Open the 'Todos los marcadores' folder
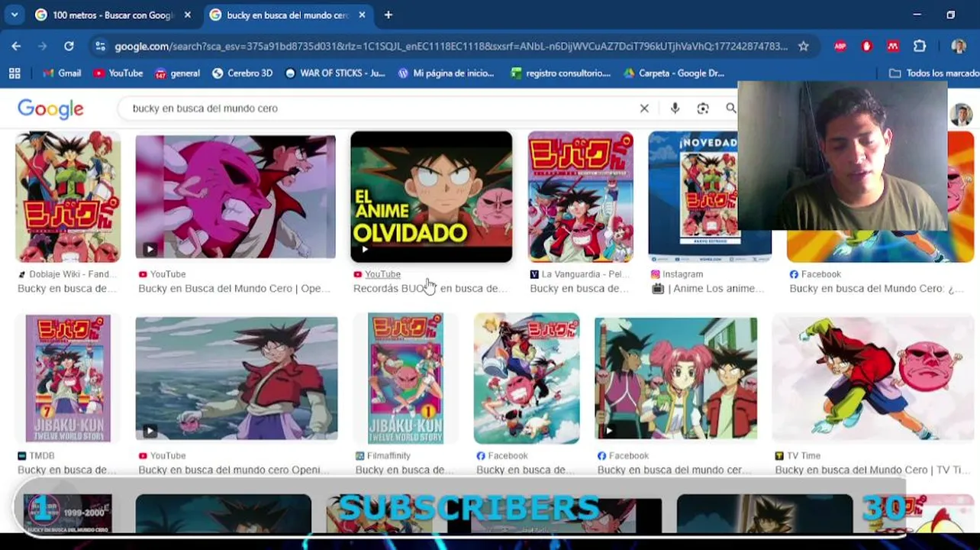The width and height of the screenshot is (980, 550). (x=934, y=73)
